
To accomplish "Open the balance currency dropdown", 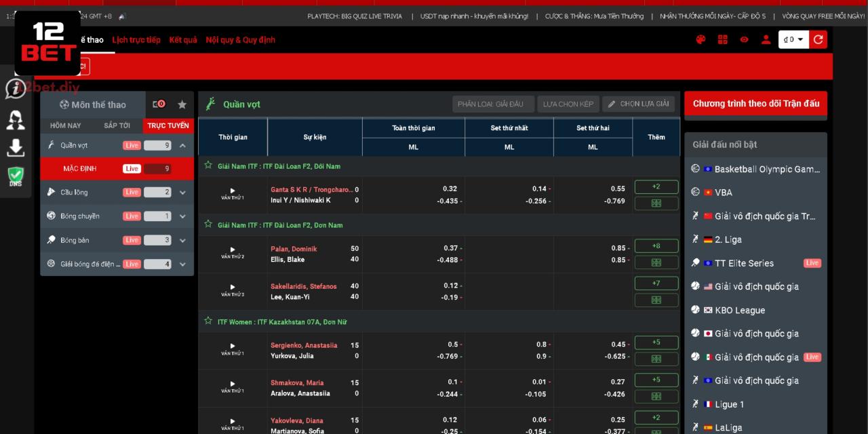I will [x=793, y=40].
